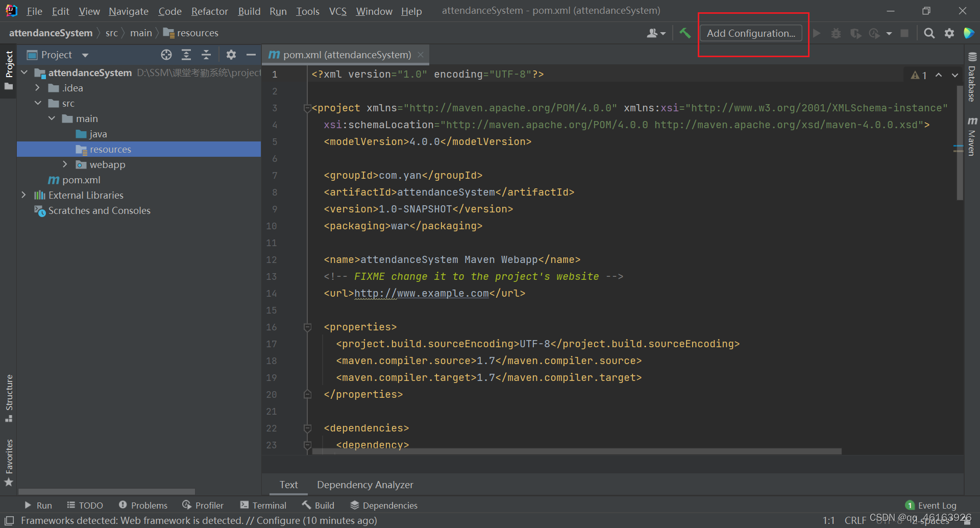Open the Problems tool window
The width and height of the screenshot is (980, 528).
(x=143, y=505)
